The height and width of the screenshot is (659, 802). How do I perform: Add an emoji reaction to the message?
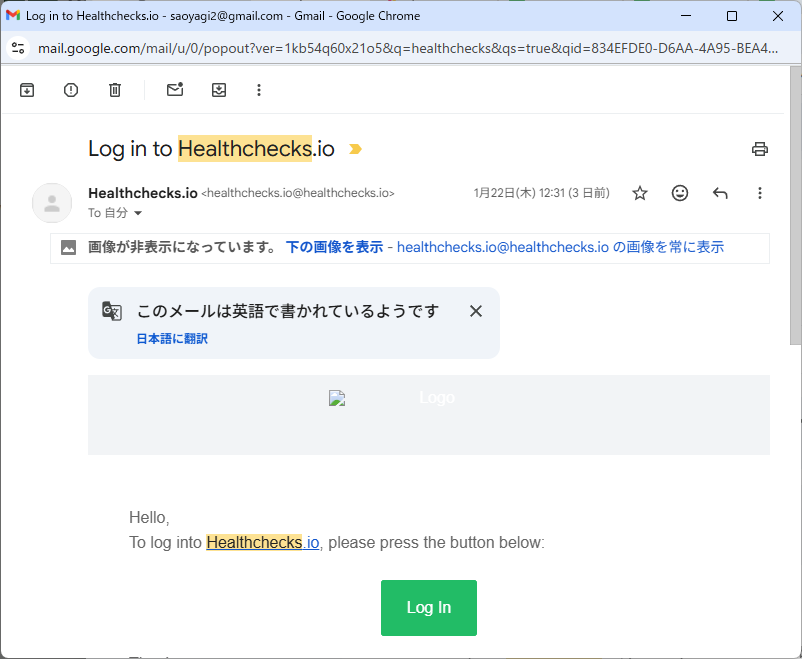click(680, 193)
